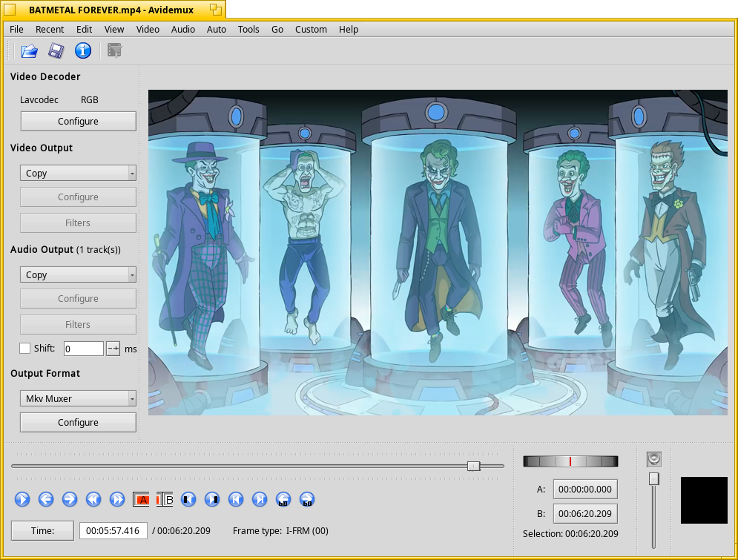Open the Help menu

coord(349,29)
